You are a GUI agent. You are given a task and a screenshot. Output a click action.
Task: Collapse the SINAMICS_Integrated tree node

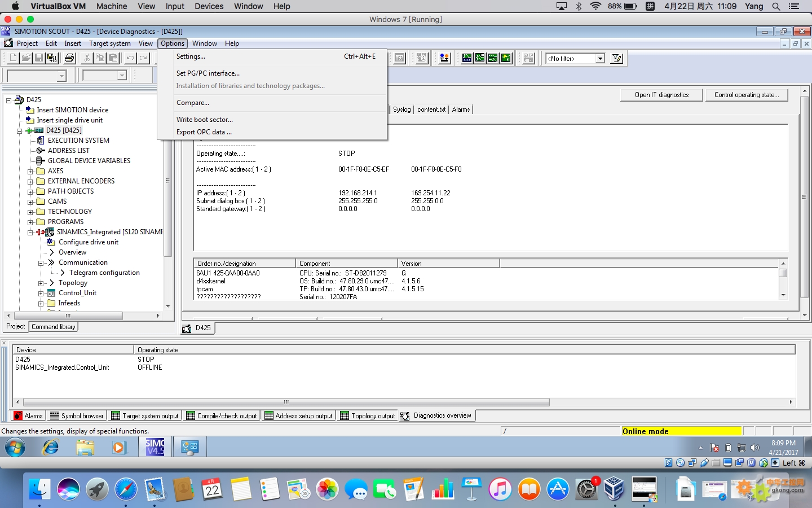coord(30,233)
